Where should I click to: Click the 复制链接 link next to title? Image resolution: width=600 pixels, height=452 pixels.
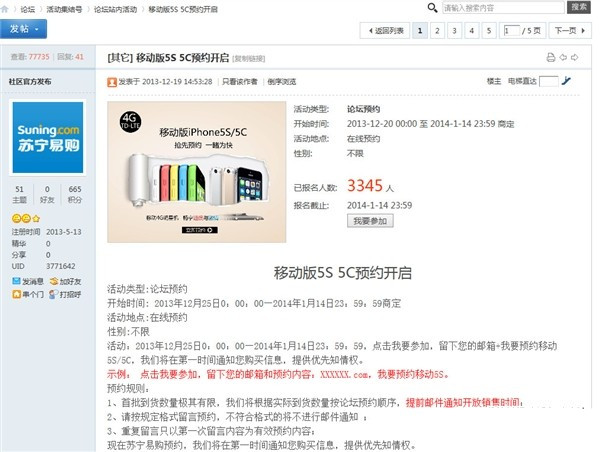tap(249, 59)
